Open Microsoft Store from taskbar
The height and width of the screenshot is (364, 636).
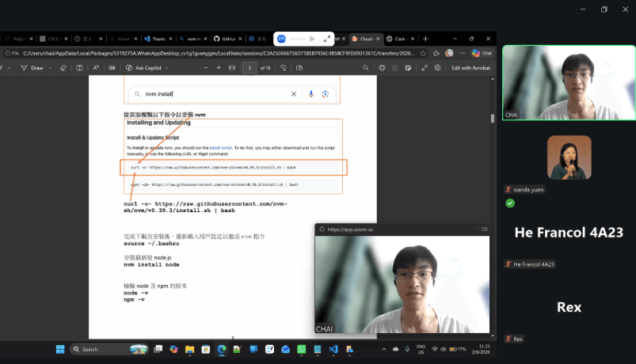[x=206, y=350]
